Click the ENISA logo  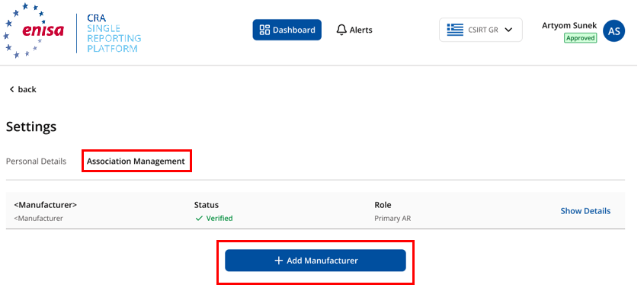[x=34, y=30]
